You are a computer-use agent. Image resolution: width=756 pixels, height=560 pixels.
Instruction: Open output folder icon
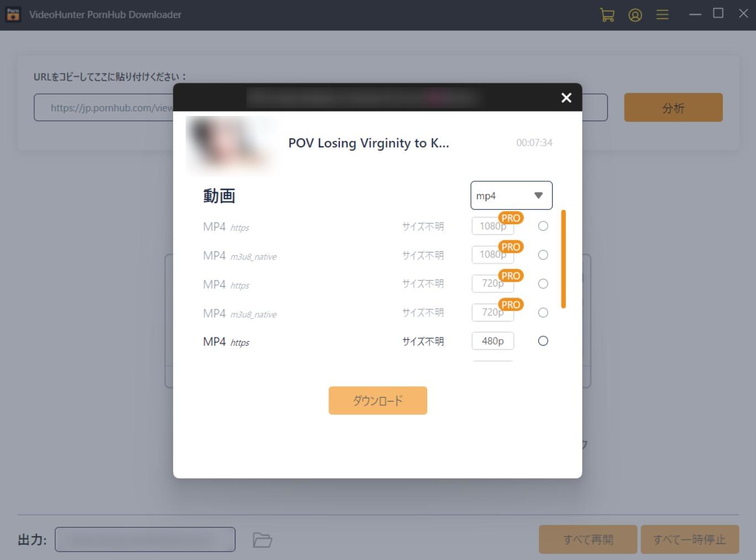262,540
